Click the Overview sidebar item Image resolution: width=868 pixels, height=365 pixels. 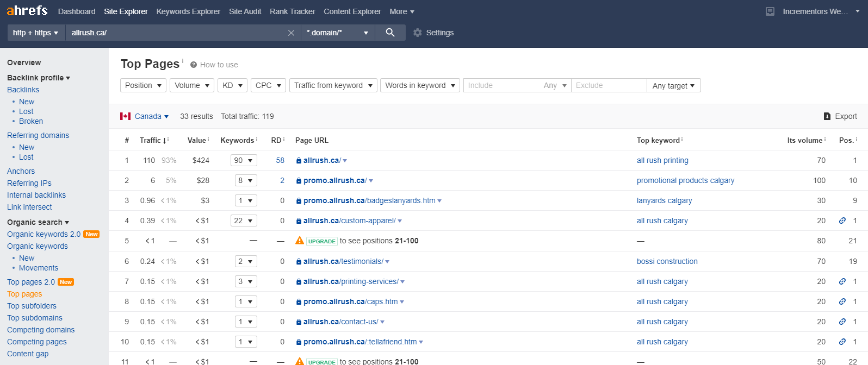[x=24, y=62]
